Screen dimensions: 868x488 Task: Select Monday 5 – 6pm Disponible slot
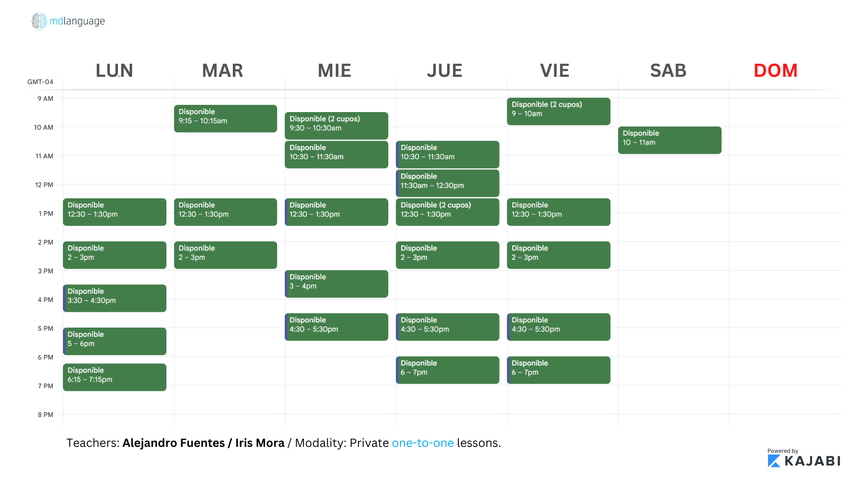[x=114, y=341]
